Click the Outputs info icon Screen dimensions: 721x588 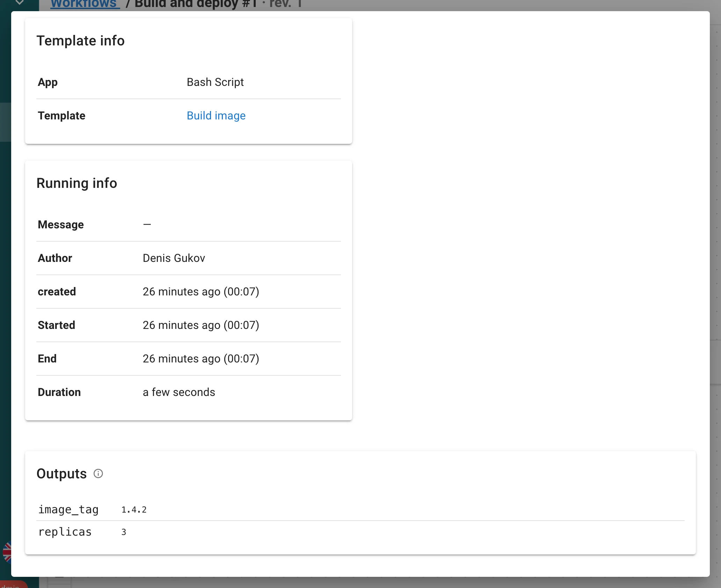click(98, 473)
